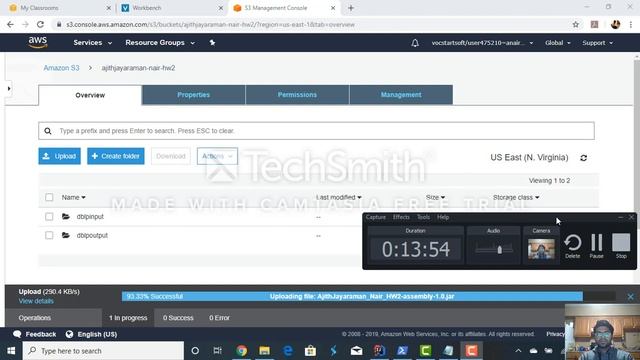Close the upload progress bar with X
Image resolution: width=640 pixels, height=360 pixels.
pos(630,297)
